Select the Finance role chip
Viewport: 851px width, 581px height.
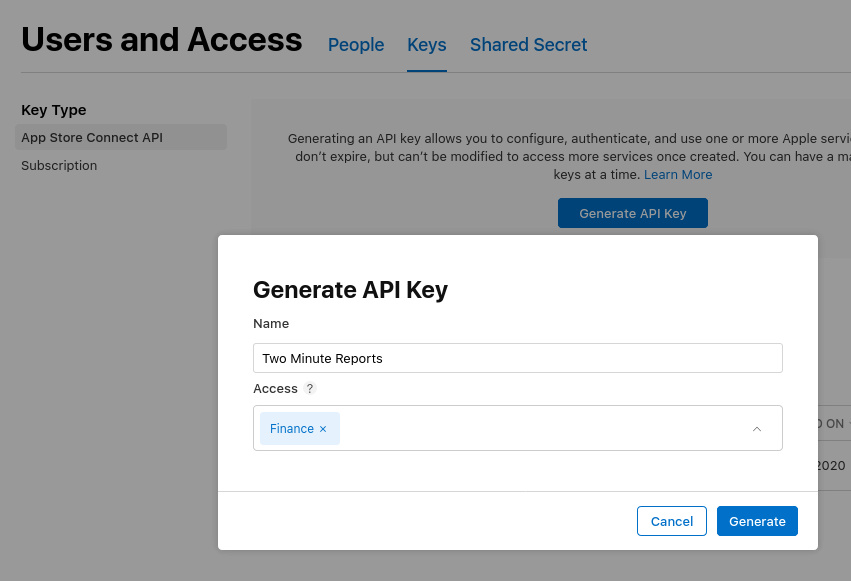coord(292,429)
